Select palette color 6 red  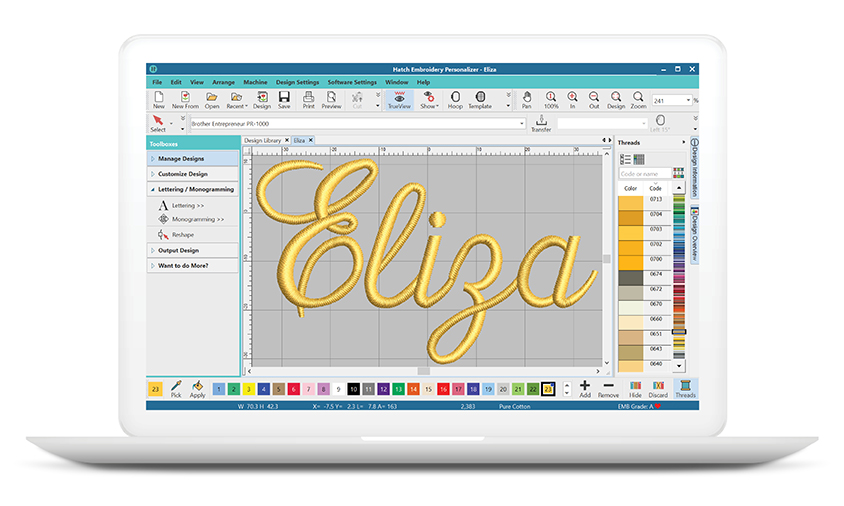tap(293, 389)
